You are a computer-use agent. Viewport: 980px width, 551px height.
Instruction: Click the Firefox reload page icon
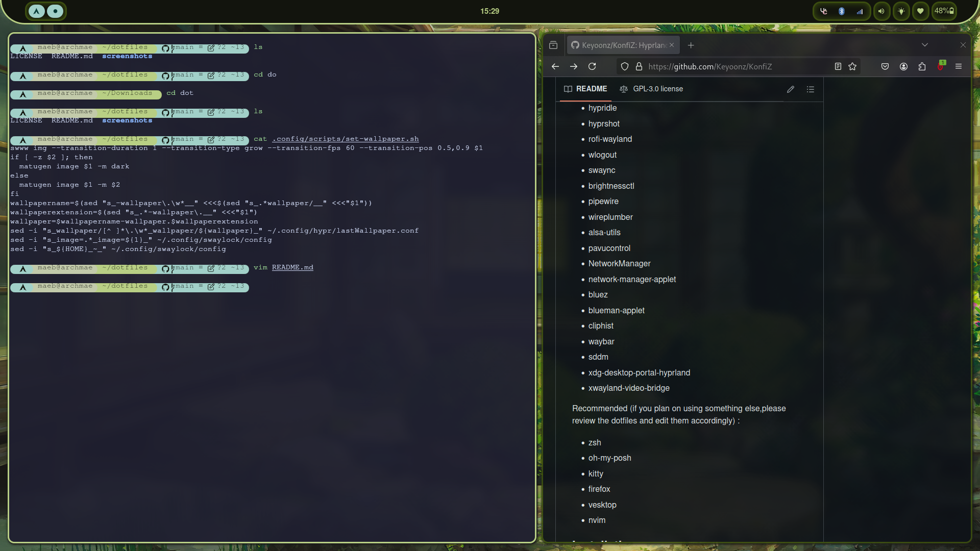(592, 66)
